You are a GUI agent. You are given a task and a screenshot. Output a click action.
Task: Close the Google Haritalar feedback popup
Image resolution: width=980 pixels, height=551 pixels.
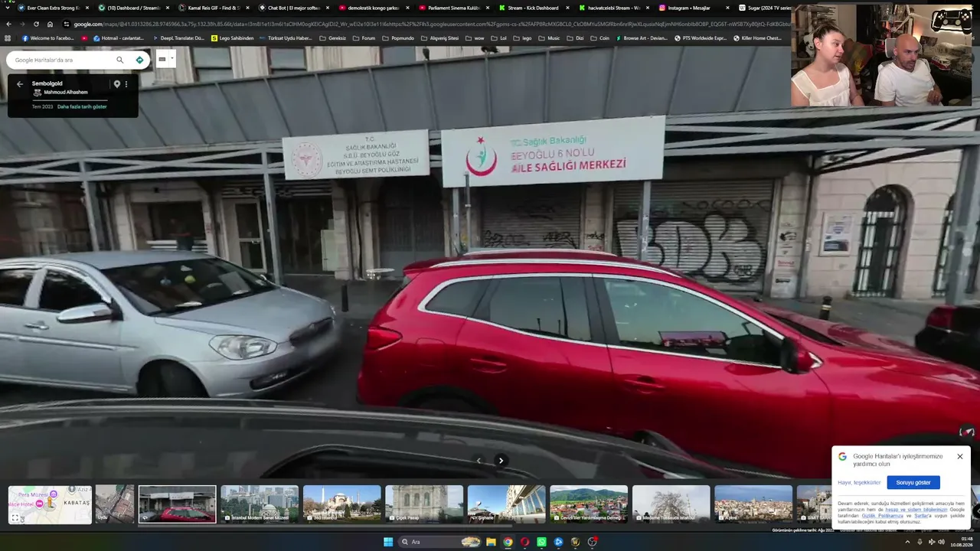(x=960, y=457)
